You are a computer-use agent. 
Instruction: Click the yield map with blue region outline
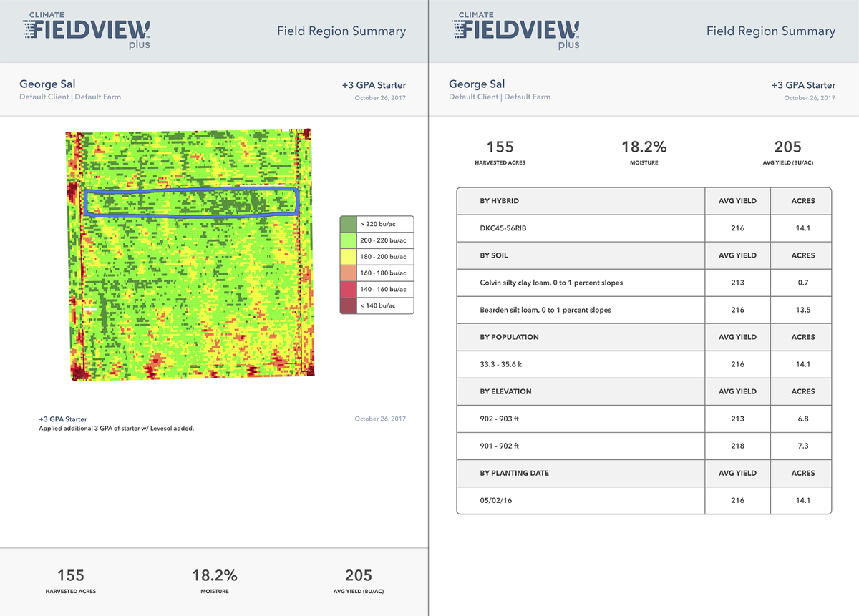[190, 255]
